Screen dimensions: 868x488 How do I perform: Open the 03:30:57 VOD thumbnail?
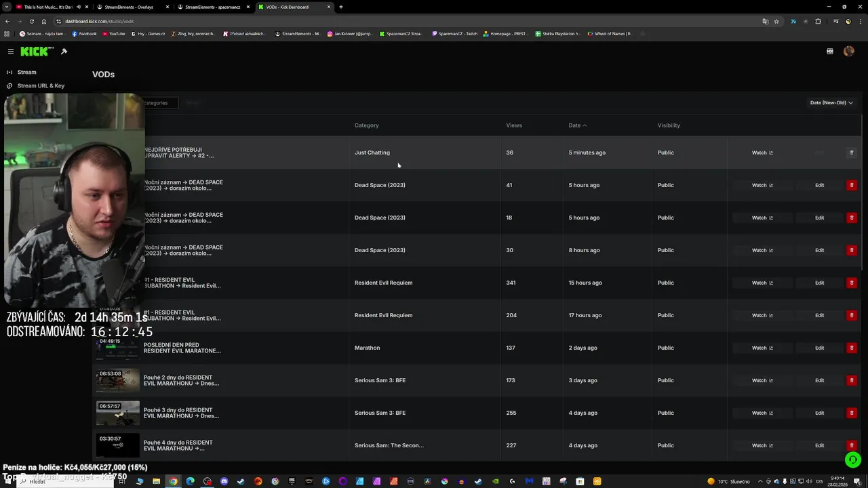[117, 445]
